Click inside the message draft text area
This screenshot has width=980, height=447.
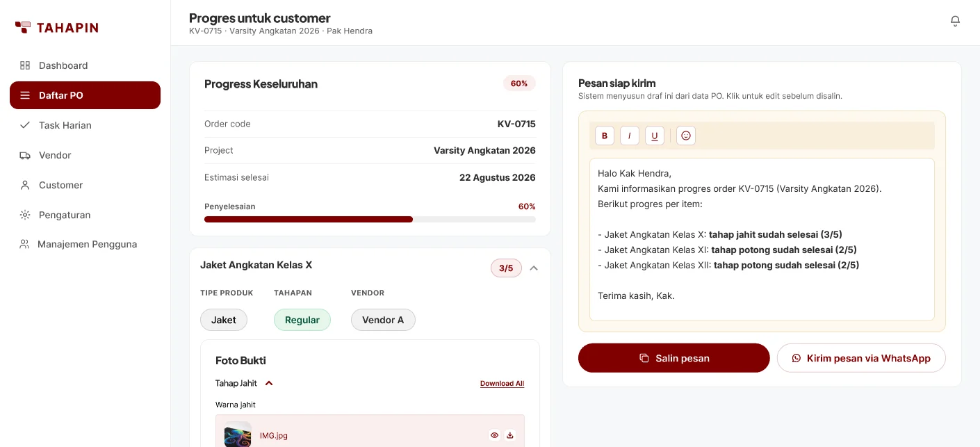point(762,239)
